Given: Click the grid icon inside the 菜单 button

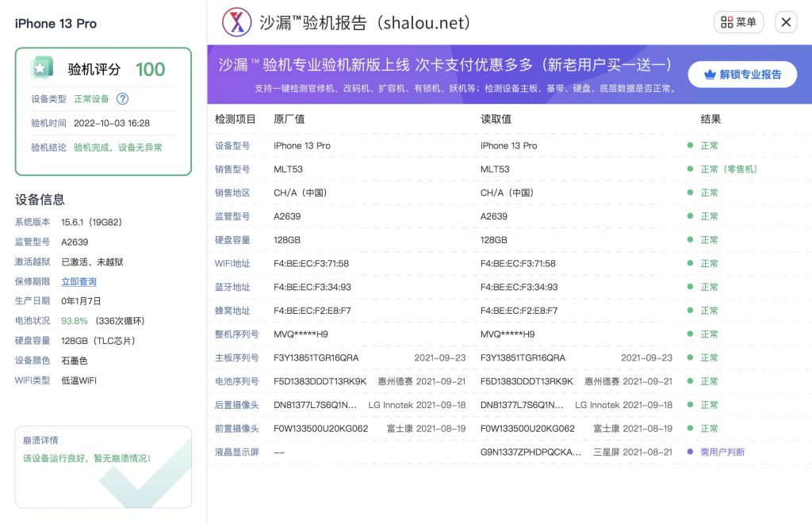Looking at the screenshot, I should click(x=726, y=21).
